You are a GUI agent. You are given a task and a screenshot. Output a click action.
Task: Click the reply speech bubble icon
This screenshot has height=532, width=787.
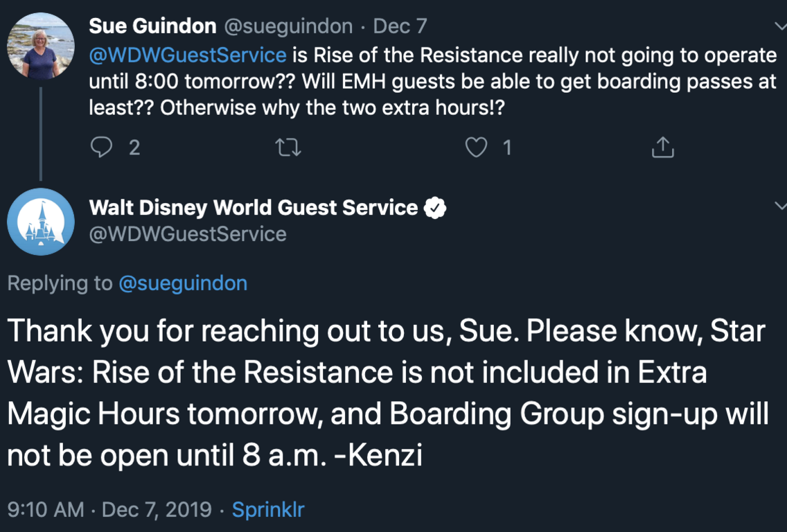point(102,147)
